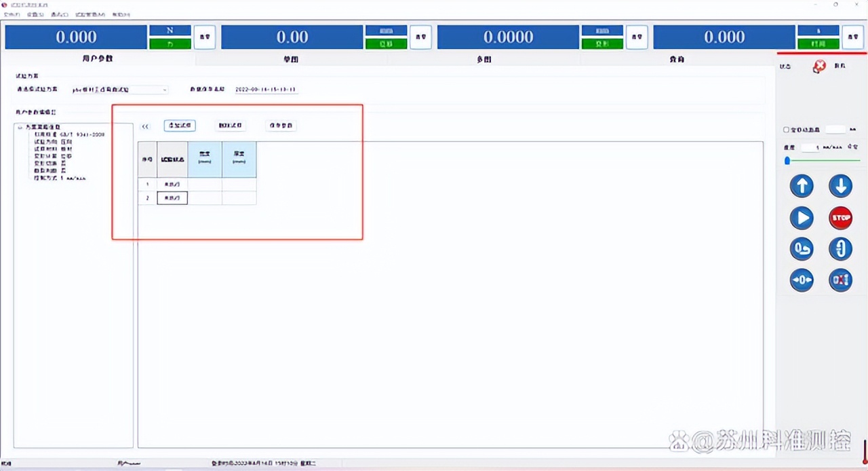The width and height of the screenshot is (868, 471).
Task: Click the return-arrow round icon below play
Action: coord(802,249)
